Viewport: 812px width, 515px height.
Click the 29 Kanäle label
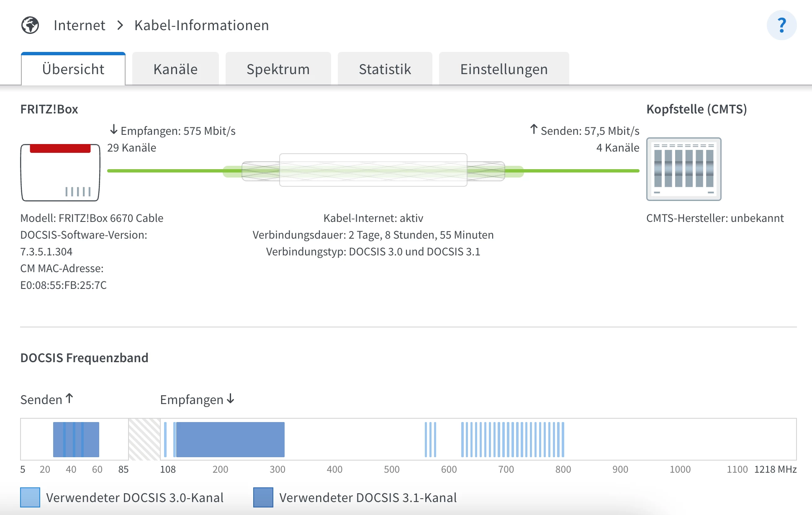131,148
